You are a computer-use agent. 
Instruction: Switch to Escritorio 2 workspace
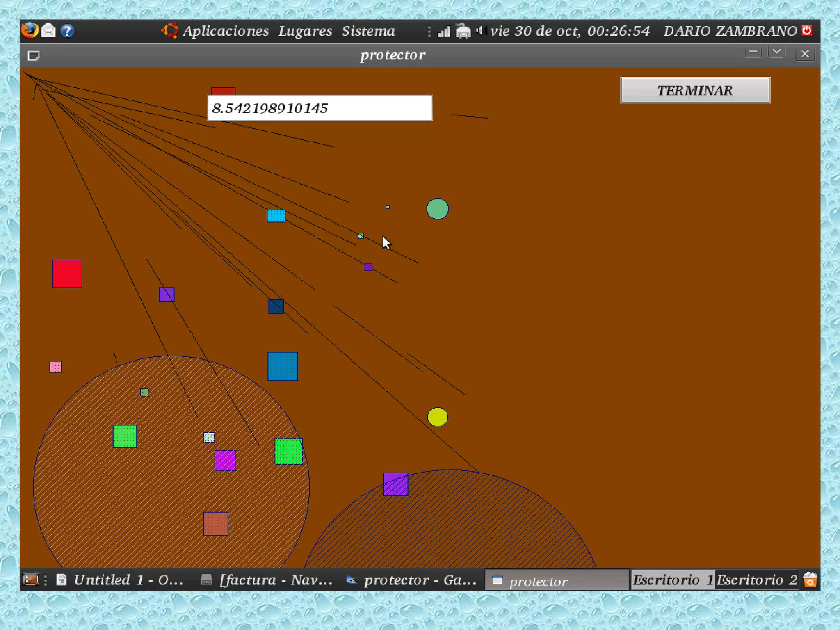click(757, 580)
